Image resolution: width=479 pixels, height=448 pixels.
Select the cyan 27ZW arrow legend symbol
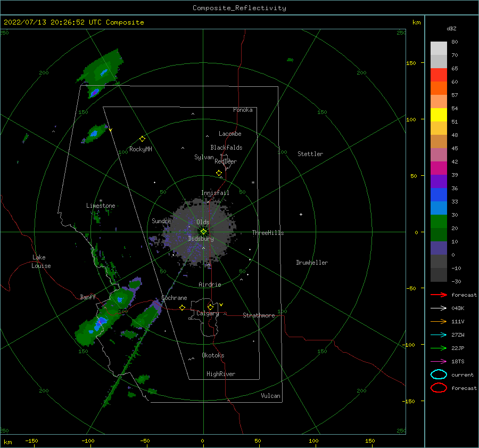tap(439, 335)
